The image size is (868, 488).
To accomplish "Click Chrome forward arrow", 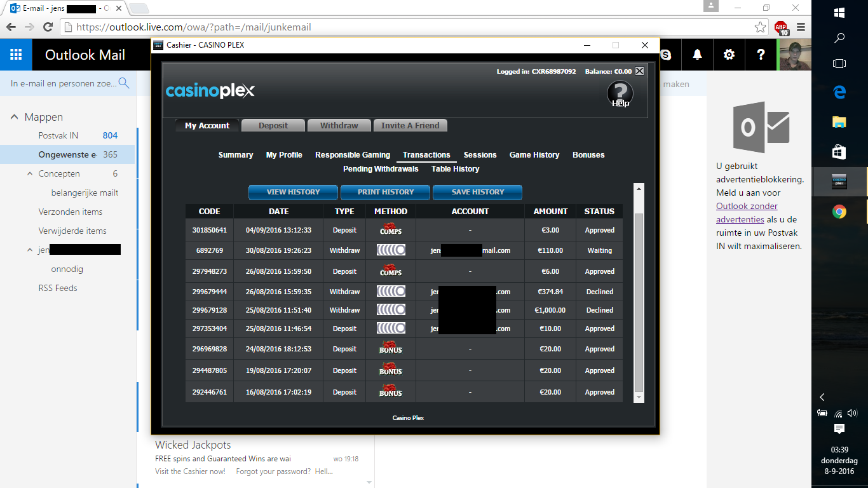I will tap(29, 27).
